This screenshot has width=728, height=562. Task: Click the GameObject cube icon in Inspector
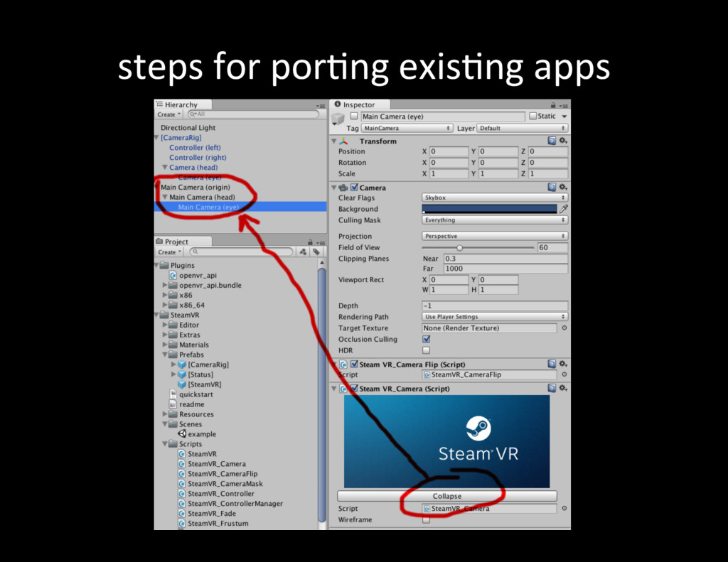338,119
